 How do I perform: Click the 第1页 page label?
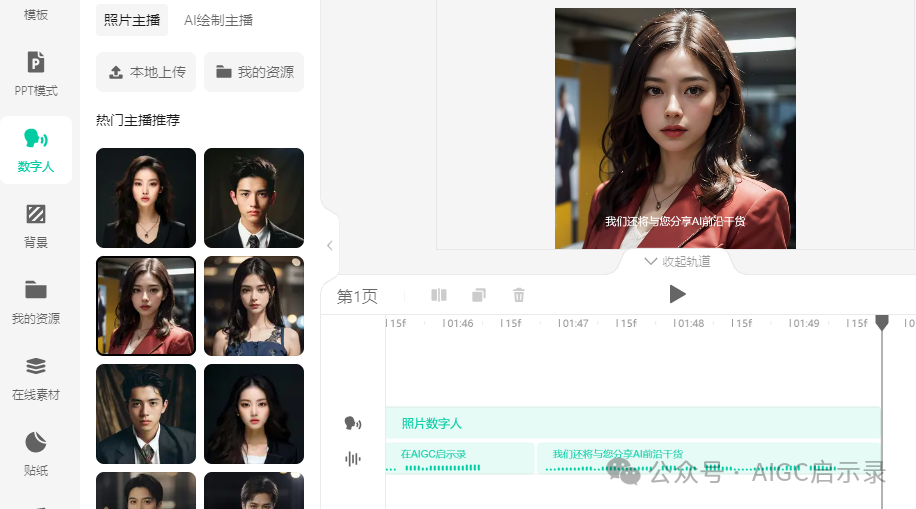[357, 296]
